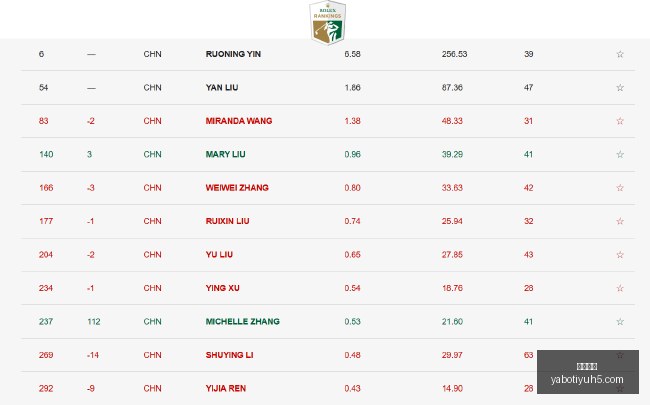Click the rank number 269

46,355
